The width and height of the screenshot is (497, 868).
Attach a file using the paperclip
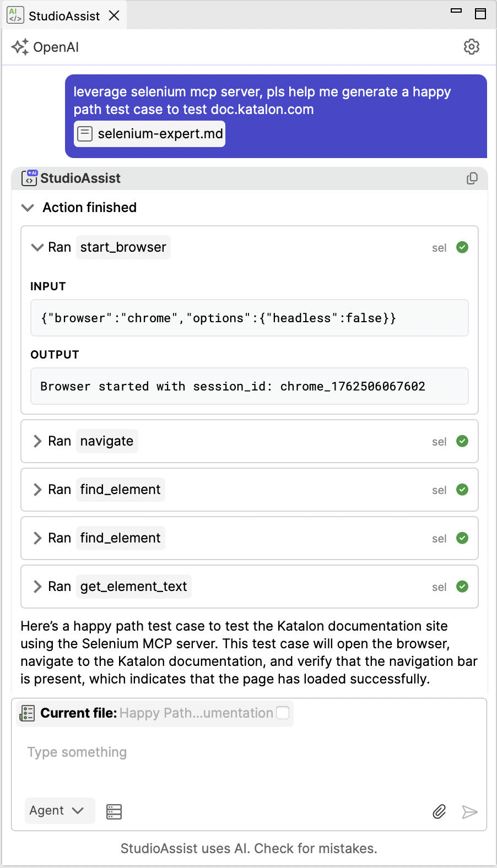(439, 811)
